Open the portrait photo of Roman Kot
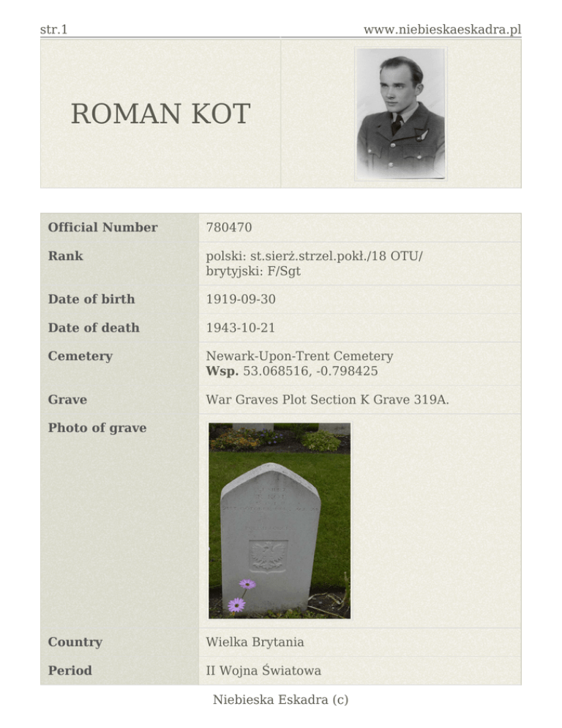562x728 pixels. point(400,114)
